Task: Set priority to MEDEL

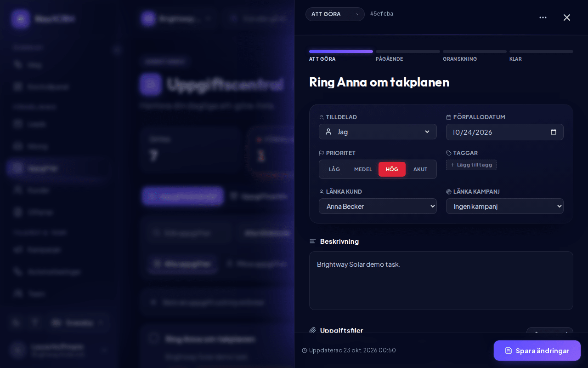Action: (x=363, y=169)
